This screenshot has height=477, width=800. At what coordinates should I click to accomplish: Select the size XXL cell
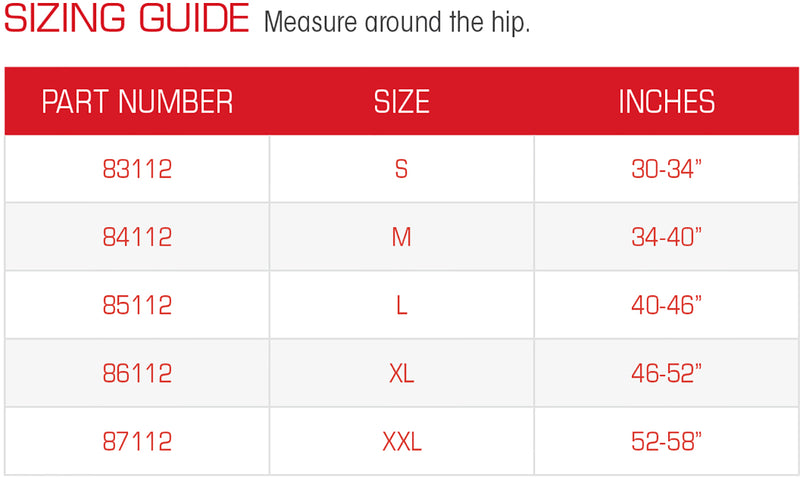(401, 441)
